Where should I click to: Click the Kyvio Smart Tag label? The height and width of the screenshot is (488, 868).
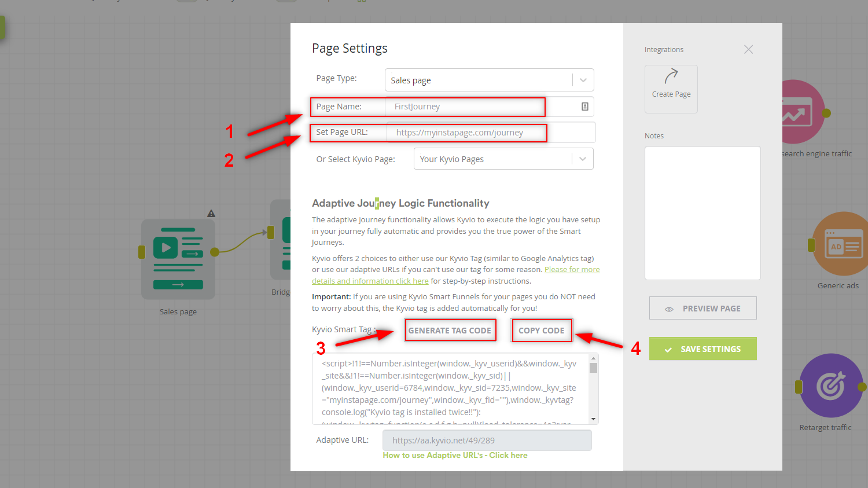point(344,329)
